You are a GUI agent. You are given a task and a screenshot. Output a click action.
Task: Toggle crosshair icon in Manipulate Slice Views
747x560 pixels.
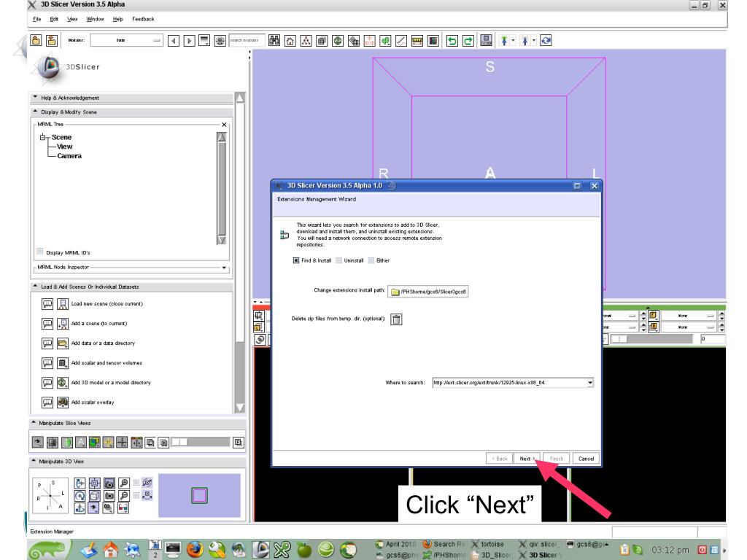tap(122, 443)
